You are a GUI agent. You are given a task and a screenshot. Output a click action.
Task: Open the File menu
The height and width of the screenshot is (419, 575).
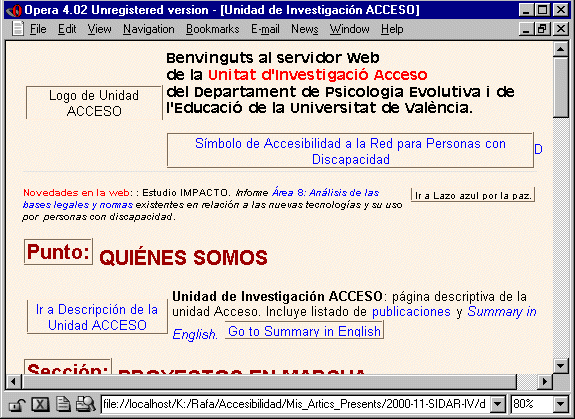(38, 29)
